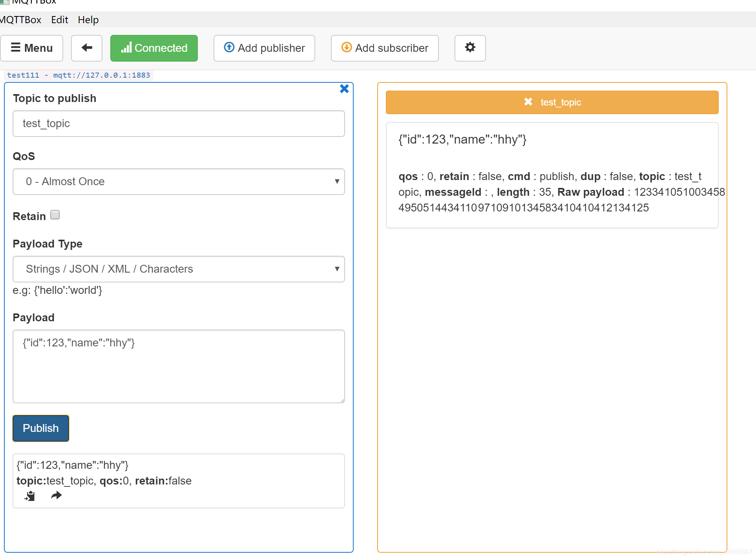Click the back arrow icon
The height and width of the screenshot is (559, 756).
tap(87, 48)
